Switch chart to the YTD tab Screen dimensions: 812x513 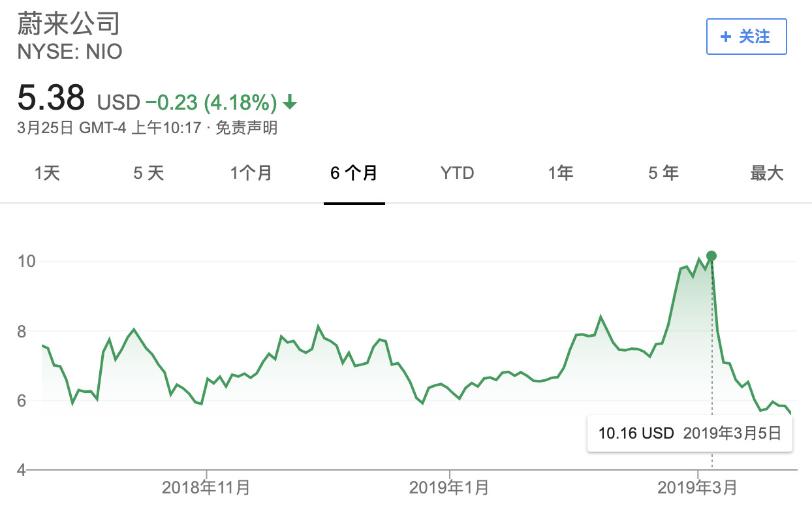point(457,173)
